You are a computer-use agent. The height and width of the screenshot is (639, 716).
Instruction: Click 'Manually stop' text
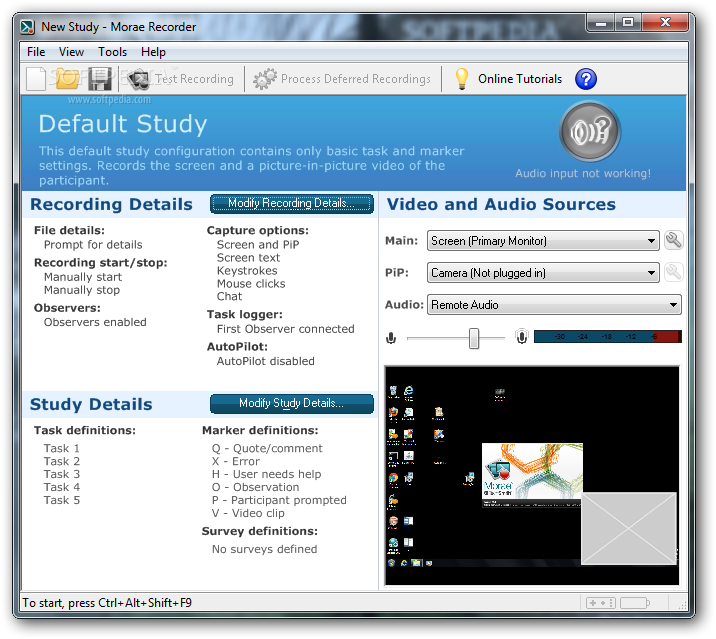tap(82, 290)
